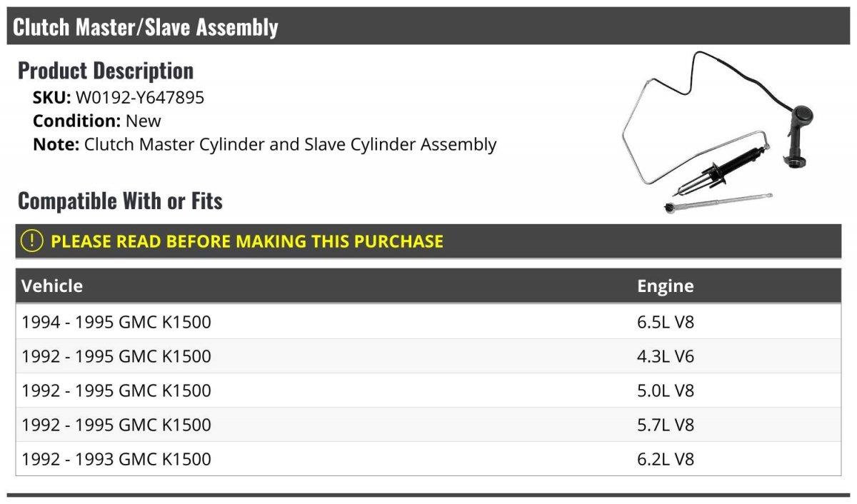Viewport: 857px width, 504px height.
Task: Select the GMC K1500 row with 4.3L V6
Action: pyautogui.click(x=116, y=356)
